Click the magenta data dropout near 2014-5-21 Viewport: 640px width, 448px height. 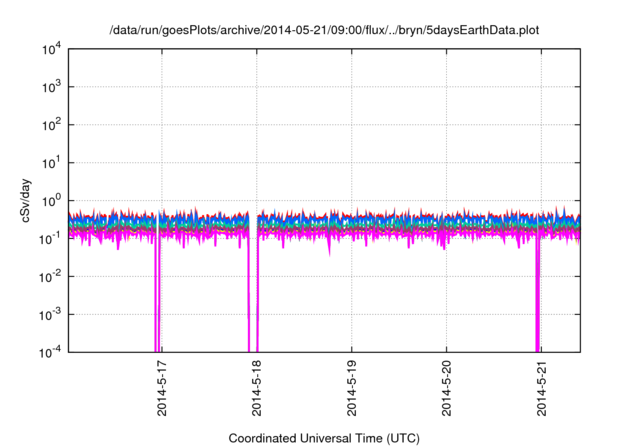tap(538, 294)
